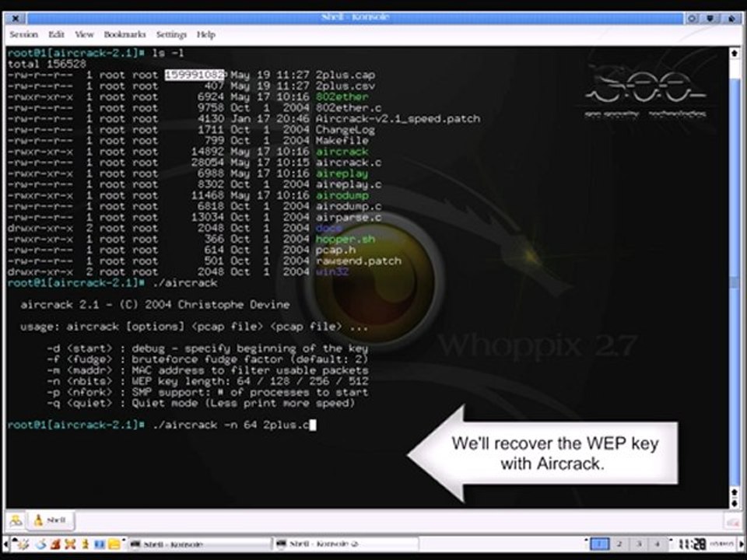Open the View menu
This screenshot has width=747, height=560.
pos(84,34)
